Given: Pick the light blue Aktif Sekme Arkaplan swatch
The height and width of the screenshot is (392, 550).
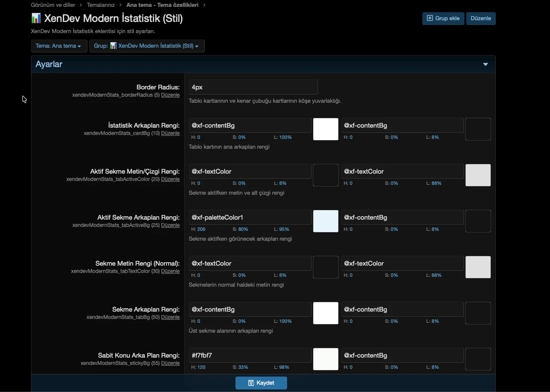Looking at the screenshot, I should coord(326,221).
